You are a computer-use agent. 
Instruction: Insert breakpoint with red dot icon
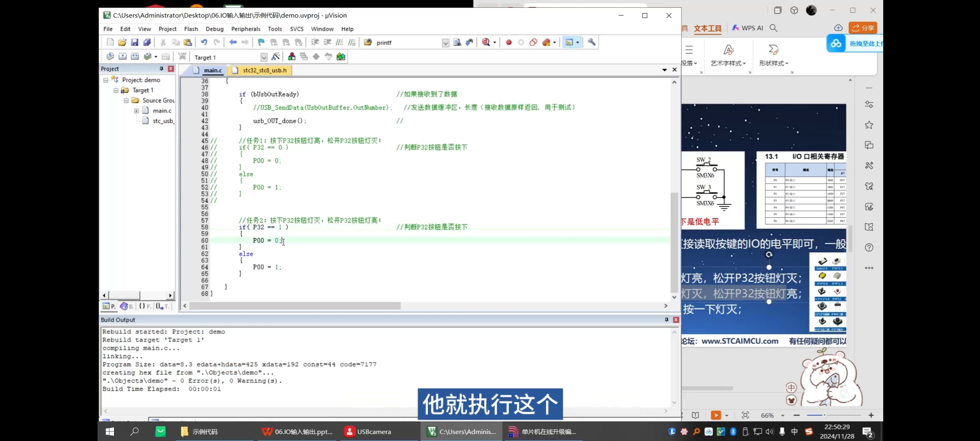tap(508, 42)
